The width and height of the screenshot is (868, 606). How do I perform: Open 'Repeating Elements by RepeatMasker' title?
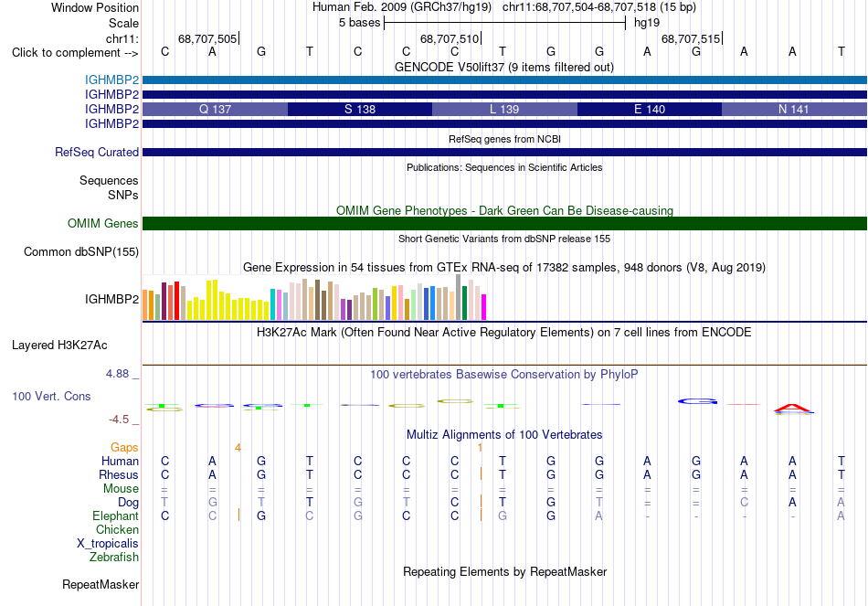tap(505, 571)
